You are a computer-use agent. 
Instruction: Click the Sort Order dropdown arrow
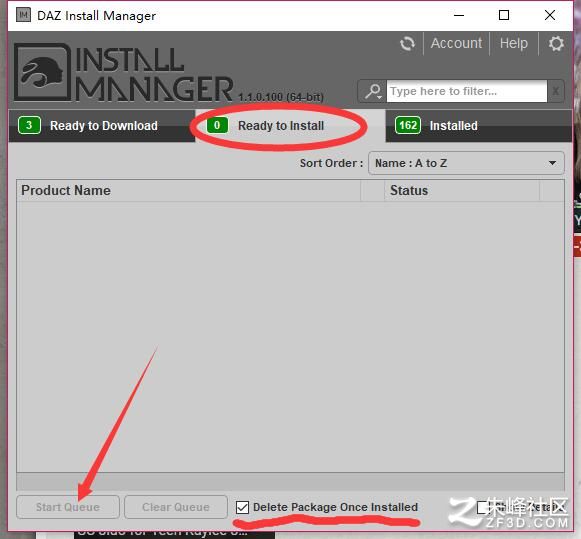click(552, 163)
